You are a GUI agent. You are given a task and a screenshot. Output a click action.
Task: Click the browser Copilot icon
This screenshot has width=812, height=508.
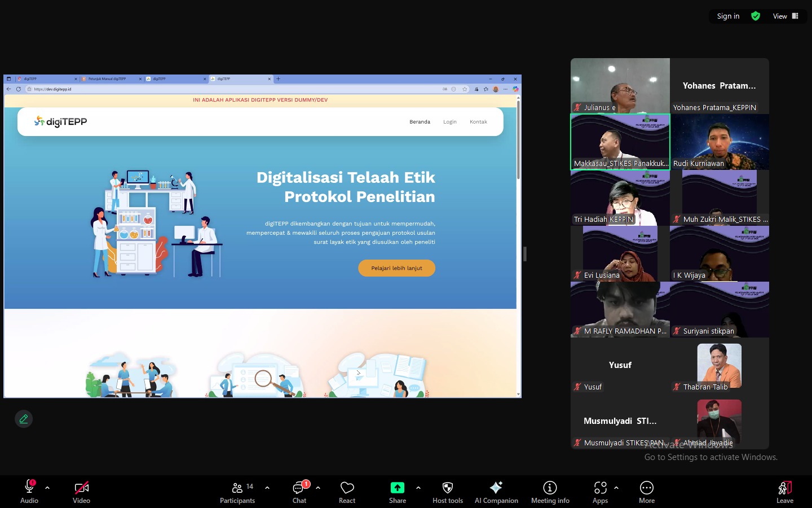tap(515, 89)
